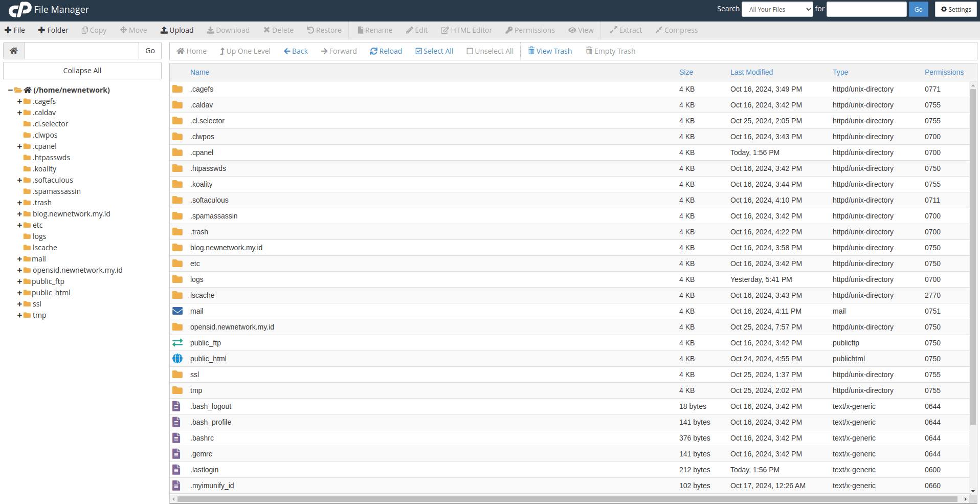The height and width of the screenshot is (504, 980).
Task: Open the Folder menu
Action: click(53, 30)
